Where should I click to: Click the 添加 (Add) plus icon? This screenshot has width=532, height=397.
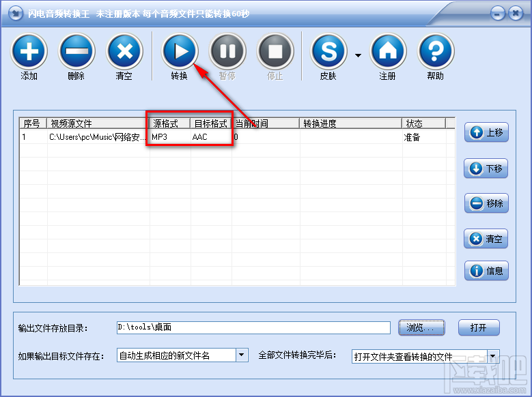coord(29,51)
